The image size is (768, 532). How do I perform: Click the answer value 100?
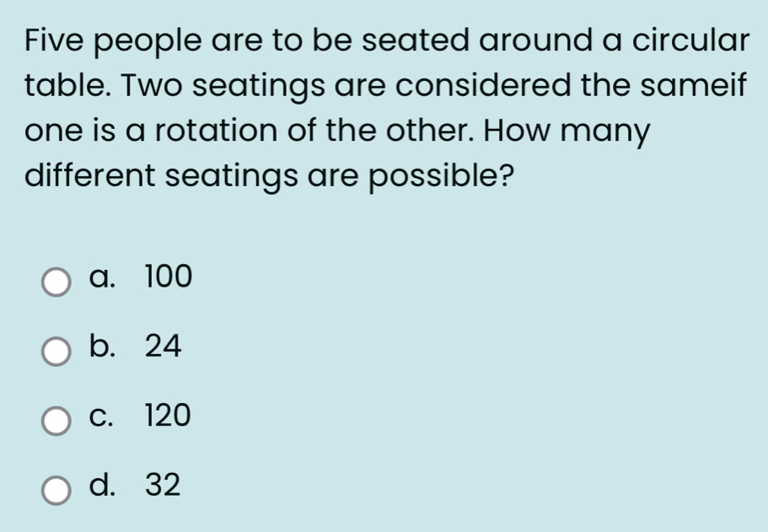[x=169, y=277]
